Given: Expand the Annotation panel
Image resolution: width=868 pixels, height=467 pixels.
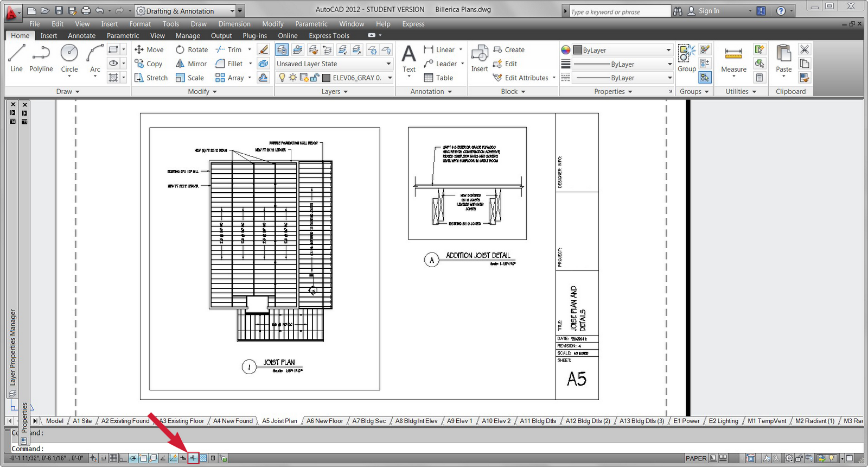Looking at the screenshot, I should (x=431, y=91).
